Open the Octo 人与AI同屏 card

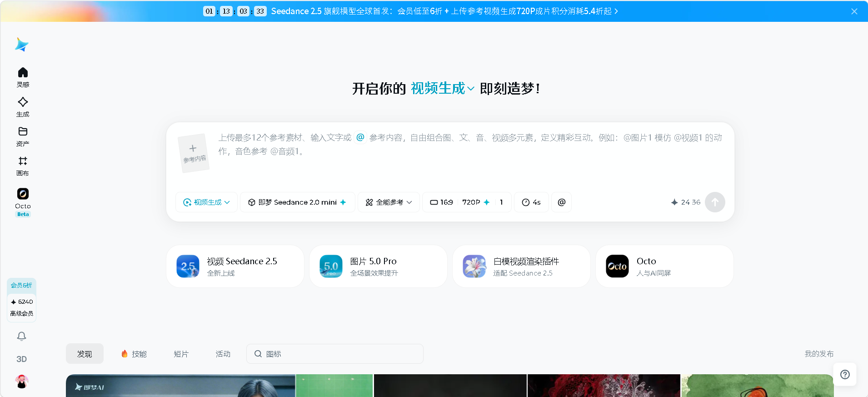tap(664, 266)
